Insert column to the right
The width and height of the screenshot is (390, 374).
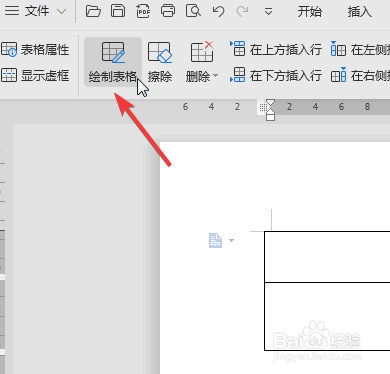pyautogui.click(x=360, y=75)
